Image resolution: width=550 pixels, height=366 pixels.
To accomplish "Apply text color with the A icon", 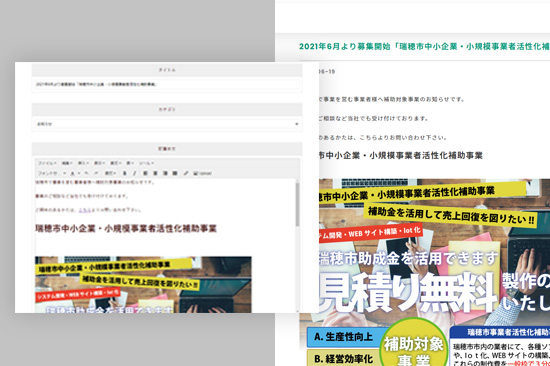I will pyautogui.click(x=72, y=173).
